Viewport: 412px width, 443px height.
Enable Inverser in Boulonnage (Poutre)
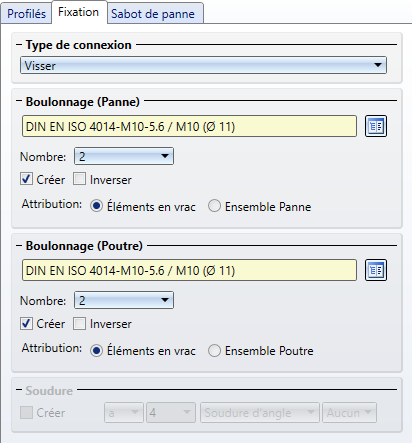79,323
